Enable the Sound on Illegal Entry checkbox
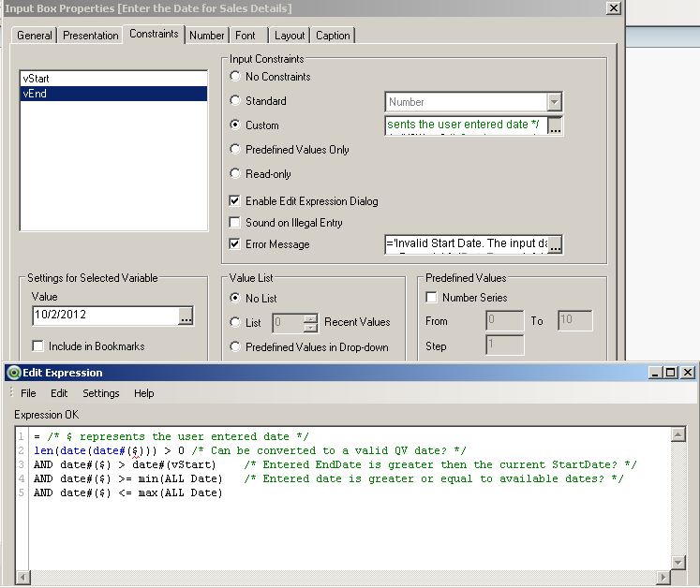The height and width of the screenshot is (588, 700). (x=235, y=223)
